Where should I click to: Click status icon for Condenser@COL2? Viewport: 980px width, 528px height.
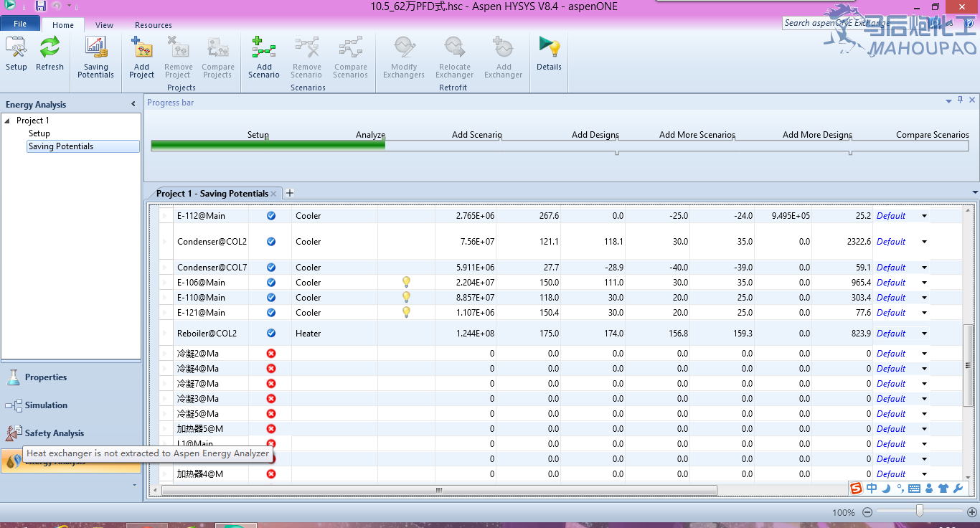pos(271,242)
